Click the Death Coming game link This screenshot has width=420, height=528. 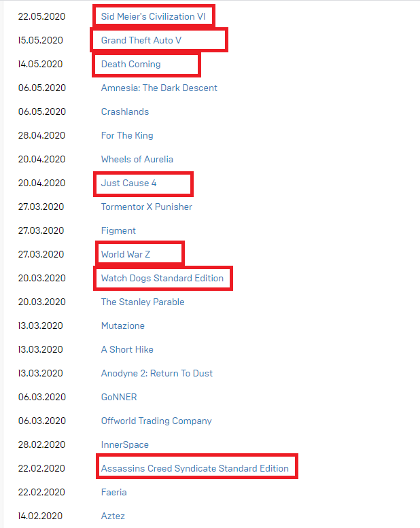(x=130, y=65)
